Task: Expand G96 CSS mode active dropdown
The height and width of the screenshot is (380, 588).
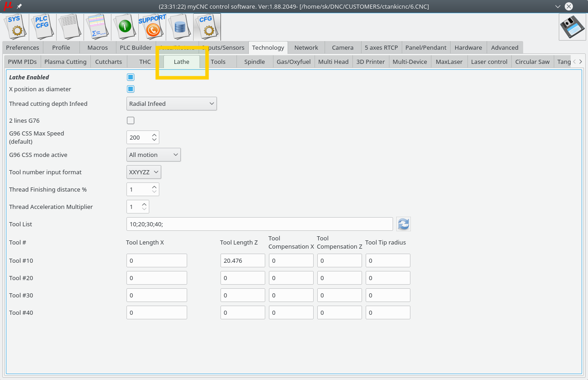Action: point(153,155)
